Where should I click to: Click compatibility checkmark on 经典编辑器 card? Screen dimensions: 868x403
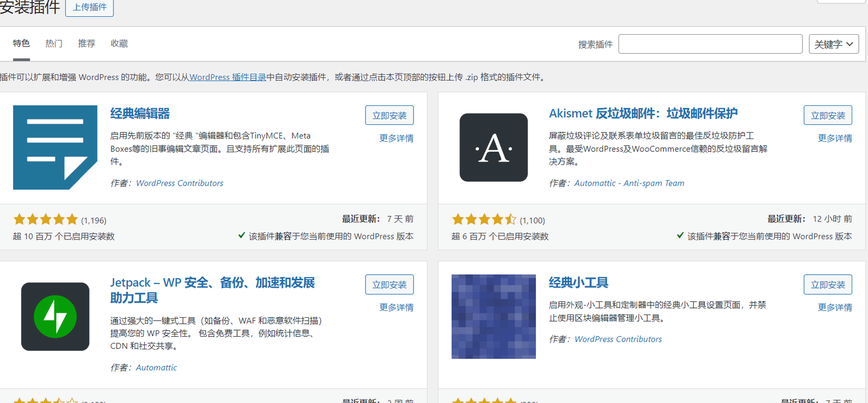tap(241, 236)
